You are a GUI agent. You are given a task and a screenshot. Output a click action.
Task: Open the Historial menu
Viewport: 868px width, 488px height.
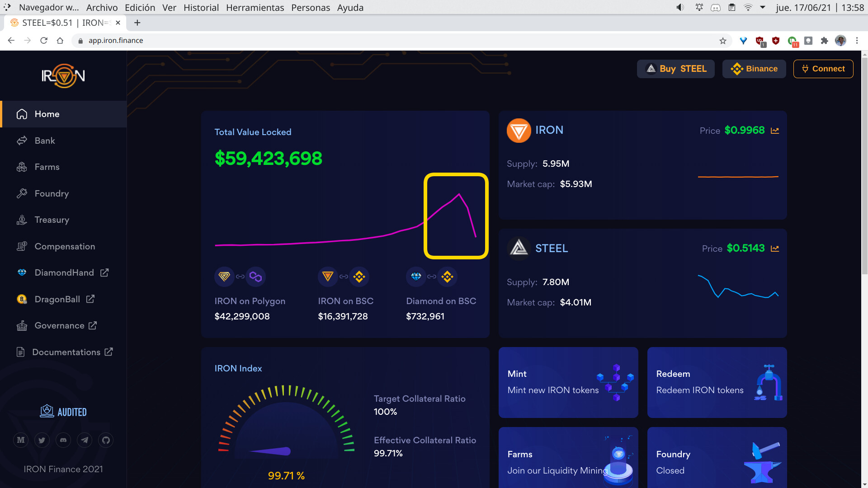point(201,8)
